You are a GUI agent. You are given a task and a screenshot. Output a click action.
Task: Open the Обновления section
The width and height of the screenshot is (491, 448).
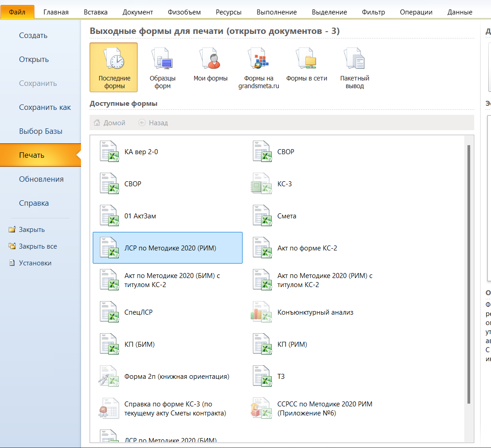pos(41,179)
